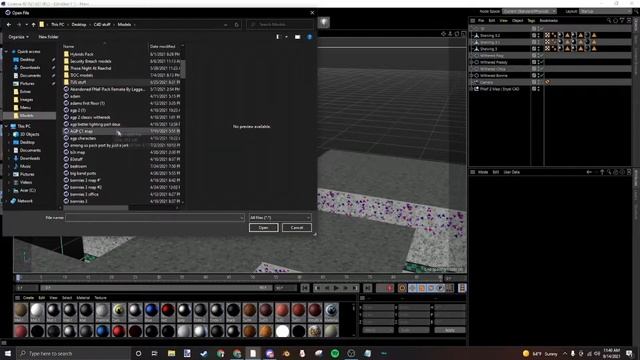Select the white material in bottom row
Viewport: 640px width, 360px height.
point(282,331)
